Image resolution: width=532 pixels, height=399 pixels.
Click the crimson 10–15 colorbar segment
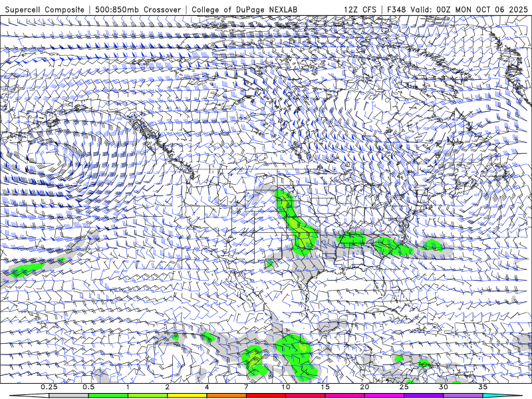pos(305,396)
